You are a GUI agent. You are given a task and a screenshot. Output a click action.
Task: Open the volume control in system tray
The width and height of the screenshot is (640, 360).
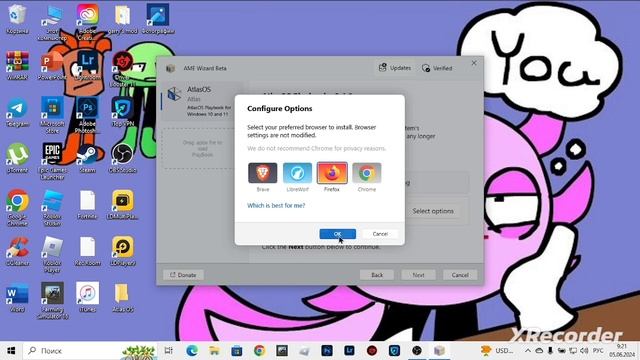pos(584,351)
